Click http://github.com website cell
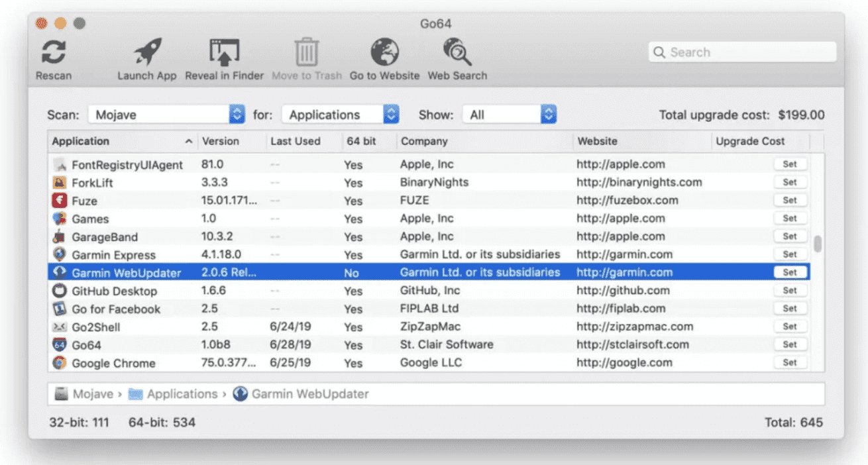868x465 pixels. pos(623,290)
